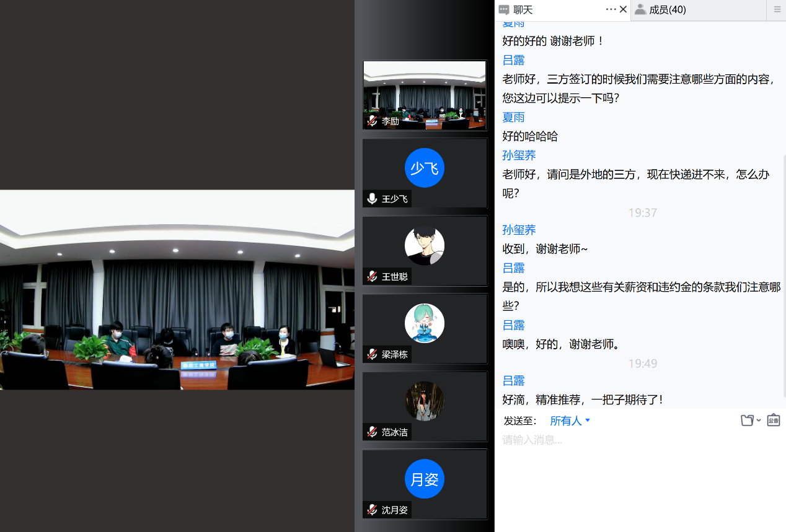Click the 请输入消息 message input field
Screen dimensions: 786x532
point(638,440)
